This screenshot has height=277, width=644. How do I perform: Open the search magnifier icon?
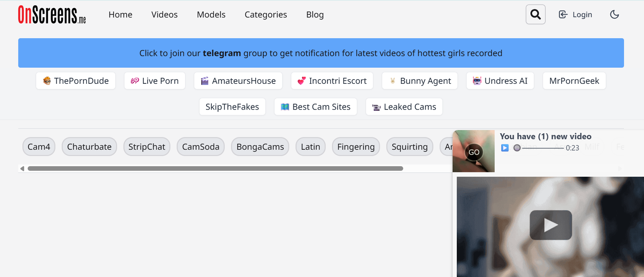coord(535,14)
